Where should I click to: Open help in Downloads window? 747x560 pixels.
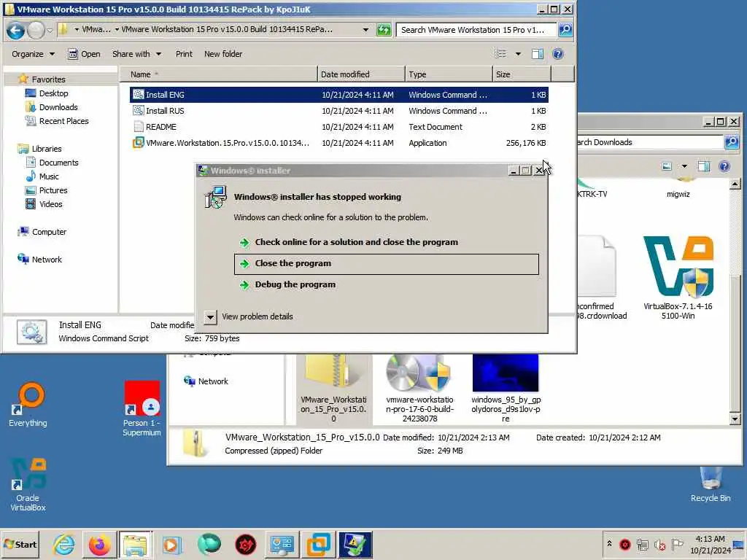pos(724,166)
